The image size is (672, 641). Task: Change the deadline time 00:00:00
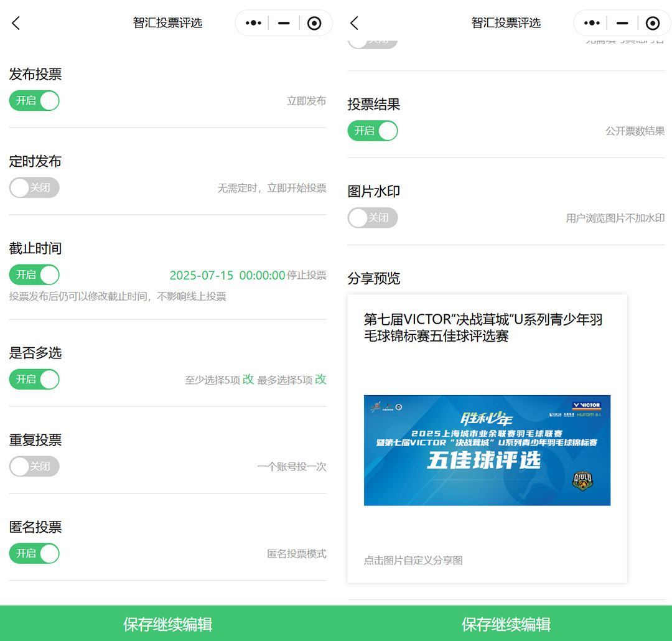pyautogui.click(x=262, y=275)
